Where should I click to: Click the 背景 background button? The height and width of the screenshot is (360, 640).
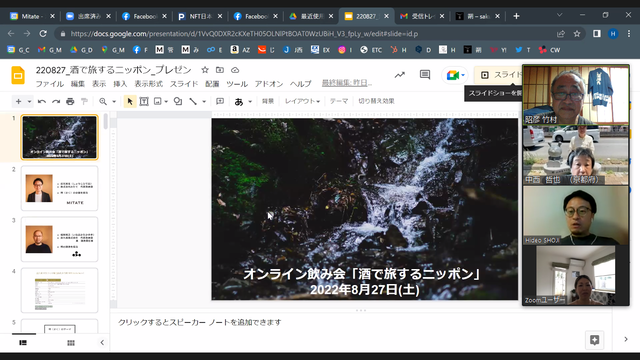(268, 101)
